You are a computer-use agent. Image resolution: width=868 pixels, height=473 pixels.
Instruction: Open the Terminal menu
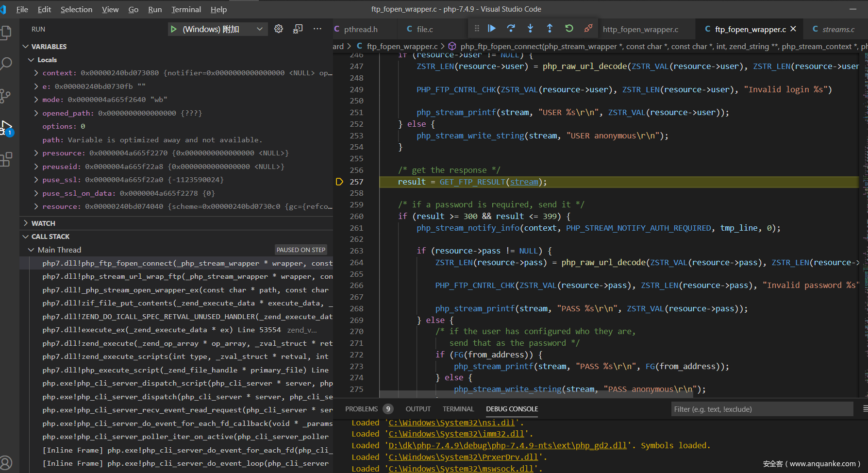[x=186, y=9]
